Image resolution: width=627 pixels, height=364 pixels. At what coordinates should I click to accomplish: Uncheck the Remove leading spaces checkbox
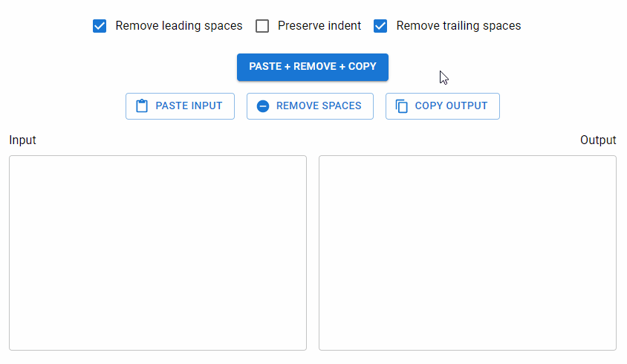100,26
